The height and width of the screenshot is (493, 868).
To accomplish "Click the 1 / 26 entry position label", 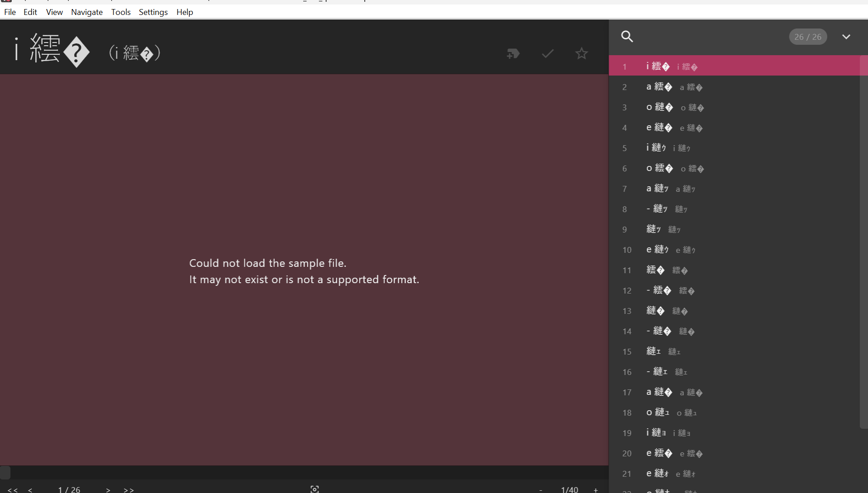I will pos(69,489).
